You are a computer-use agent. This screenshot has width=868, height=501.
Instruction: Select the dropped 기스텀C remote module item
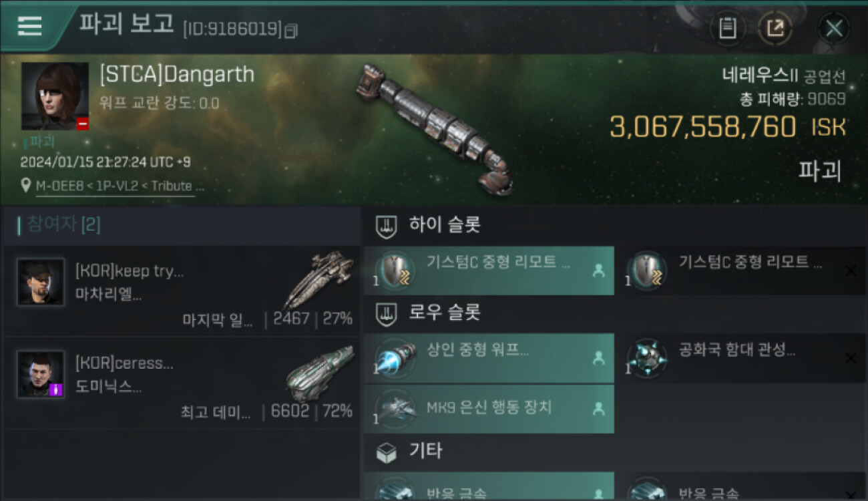click(x=489, y=271)
